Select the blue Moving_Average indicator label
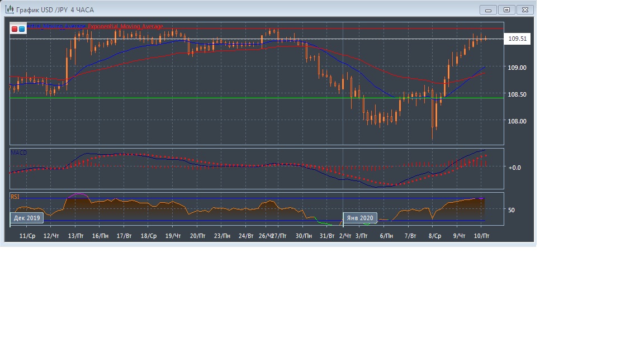Viewport: 644px width, 362px height. tap(56, 26)
